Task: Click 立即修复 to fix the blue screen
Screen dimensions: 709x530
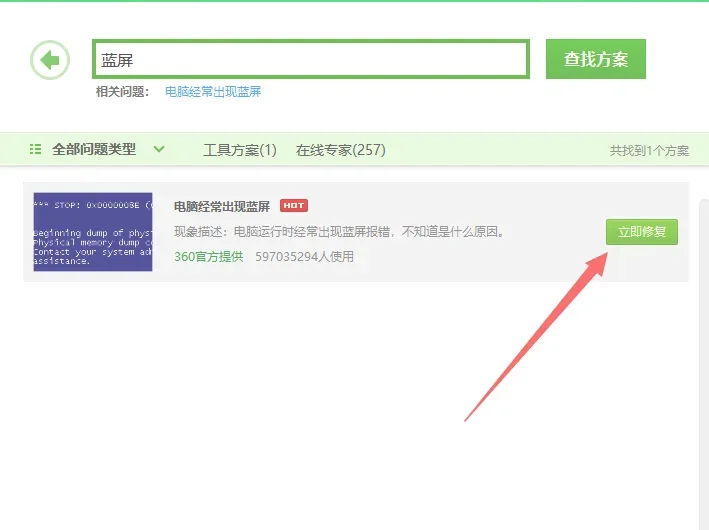Action: pyautogui.click(x=642, y=232)
